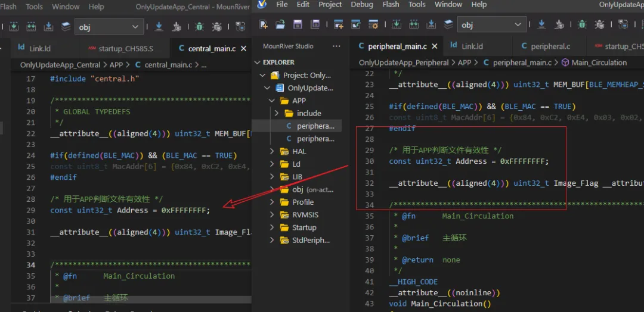
Task: Click window-with-plus new project icon in Peripheral toolbar
Action: [x=339, y=24]
